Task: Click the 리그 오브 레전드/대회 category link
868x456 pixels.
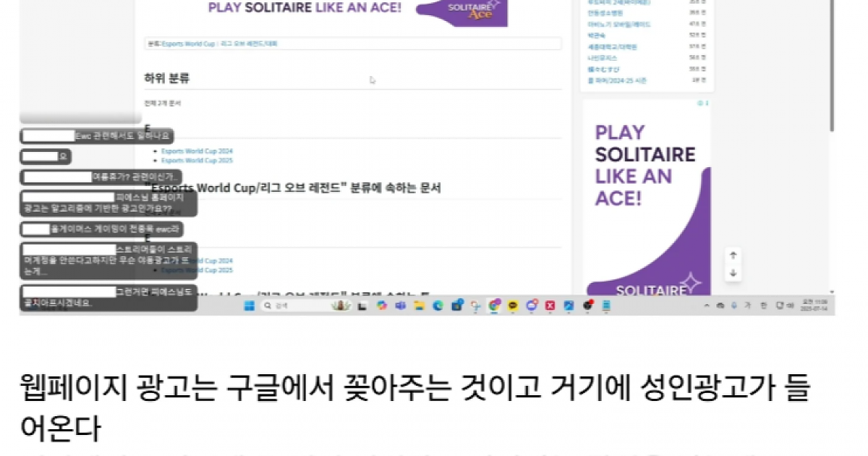Action: [248, 44]
